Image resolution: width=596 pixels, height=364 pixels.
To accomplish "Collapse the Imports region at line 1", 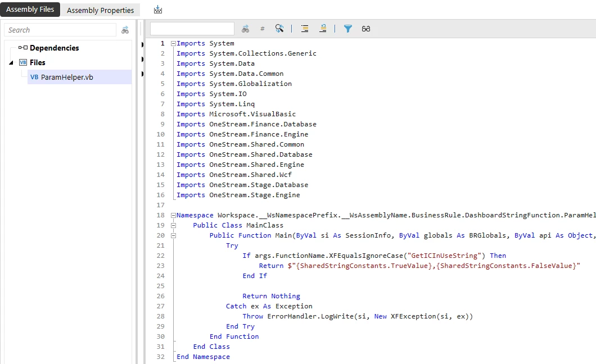I will 173,44.
